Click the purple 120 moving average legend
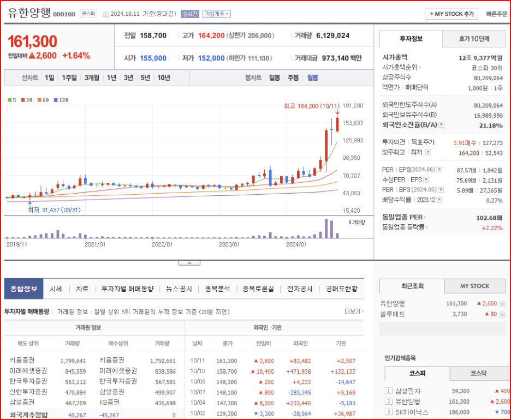The height and width of the screenshot is (420, 511). pos(61,100)
